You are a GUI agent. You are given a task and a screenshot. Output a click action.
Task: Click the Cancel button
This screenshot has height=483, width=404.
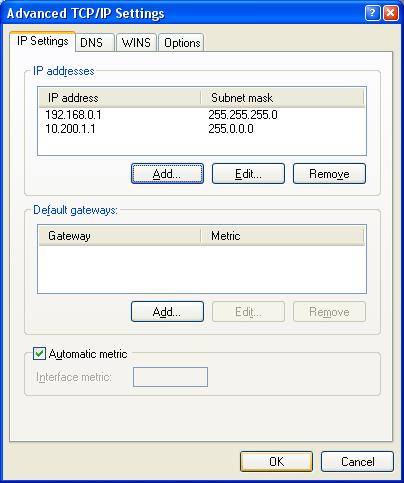pyautogui.click(x=357, y=462)
